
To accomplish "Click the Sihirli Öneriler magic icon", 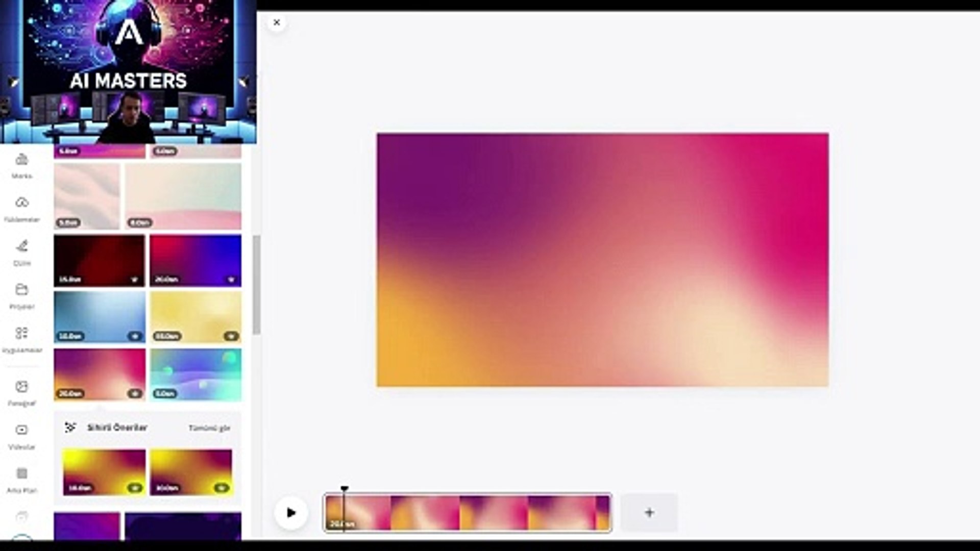I will tap(70, 428).
